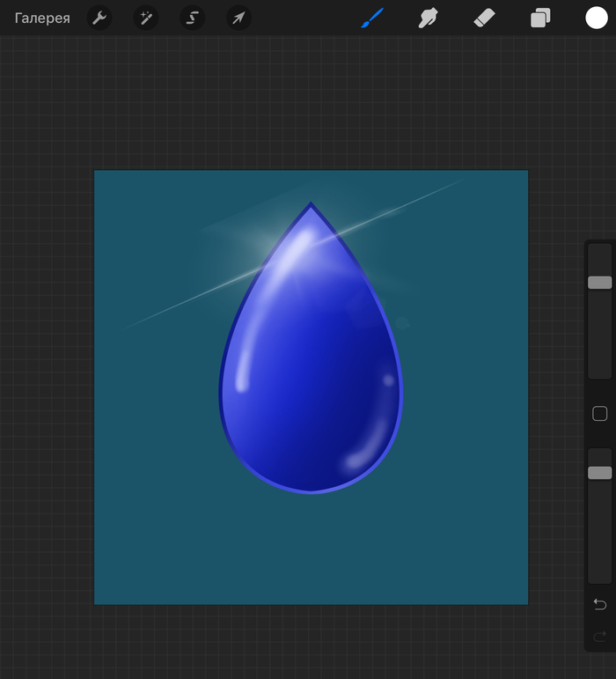Screen dimensions: 616x679
Task: Select the Smudge finger tool
Action: (428, 18)
